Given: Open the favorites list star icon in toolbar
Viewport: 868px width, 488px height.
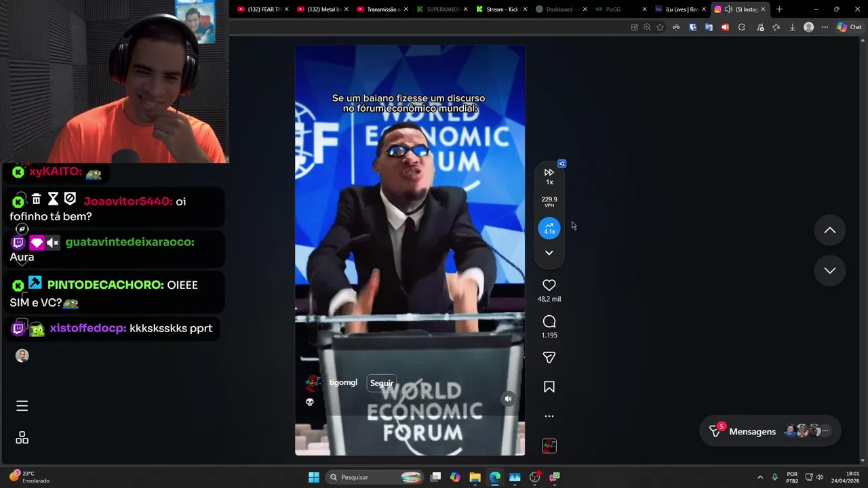Looking at the screenshot, I should click(776, 27).
